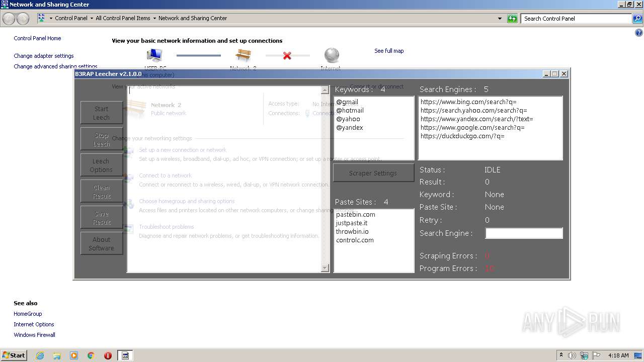Image resolution: width=644 pixels, height=362 pixels.
Task: Click the volume tray icon
Action: tap(572, 355)
